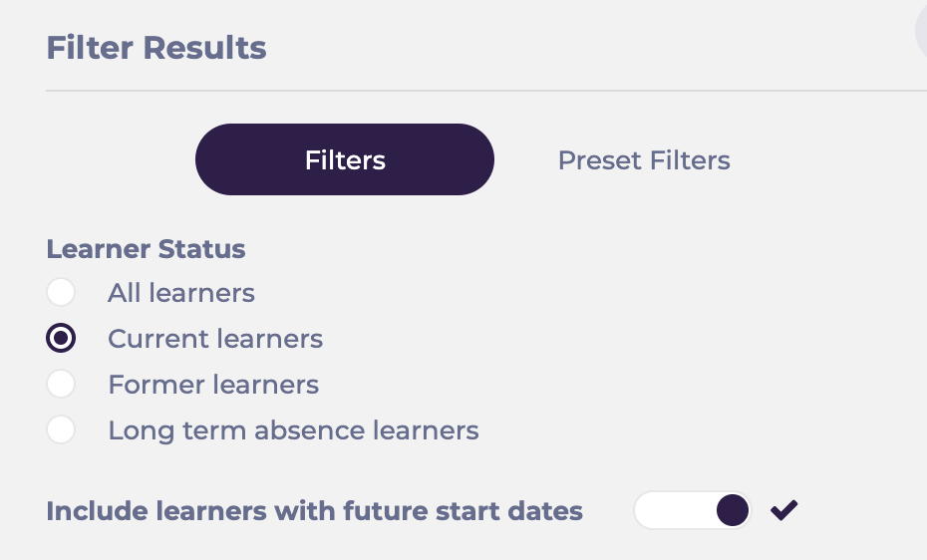The image size is (927, 560).
Task: Click the filled dot inside selected radio
Action: 61,339
